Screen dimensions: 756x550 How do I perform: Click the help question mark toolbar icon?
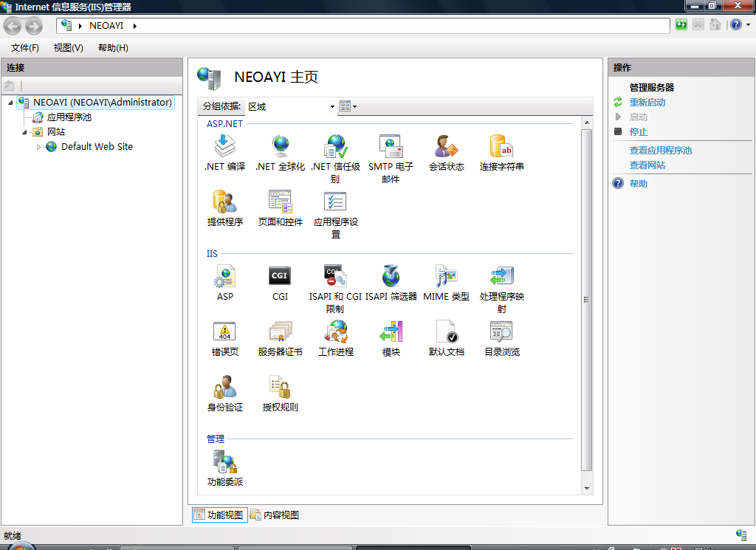click(736, 24)
